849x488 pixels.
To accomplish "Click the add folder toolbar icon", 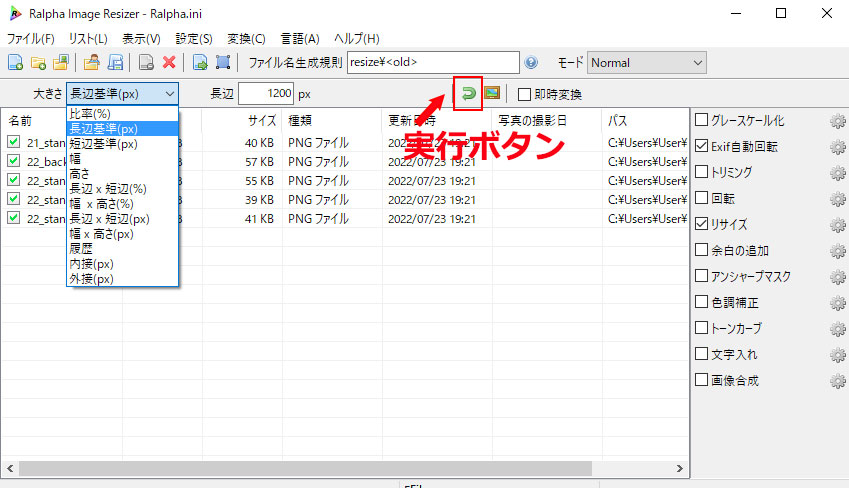I will (x=38, y=62).
